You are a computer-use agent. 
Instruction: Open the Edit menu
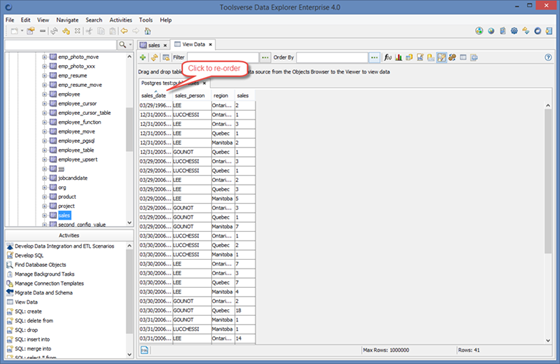tap(25, 20)
